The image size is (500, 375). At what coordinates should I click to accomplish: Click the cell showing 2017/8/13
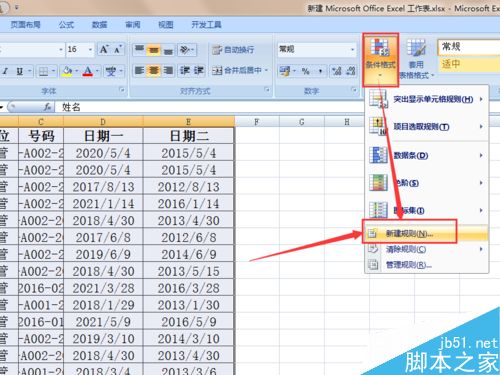(x=103, y=187)
